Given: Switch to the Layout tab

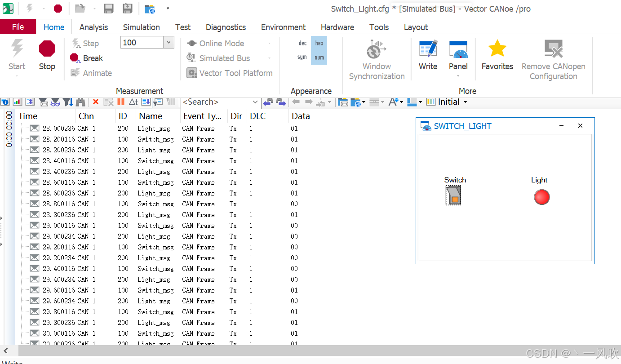Looking at the screenshot, I should tap(416, 27).
